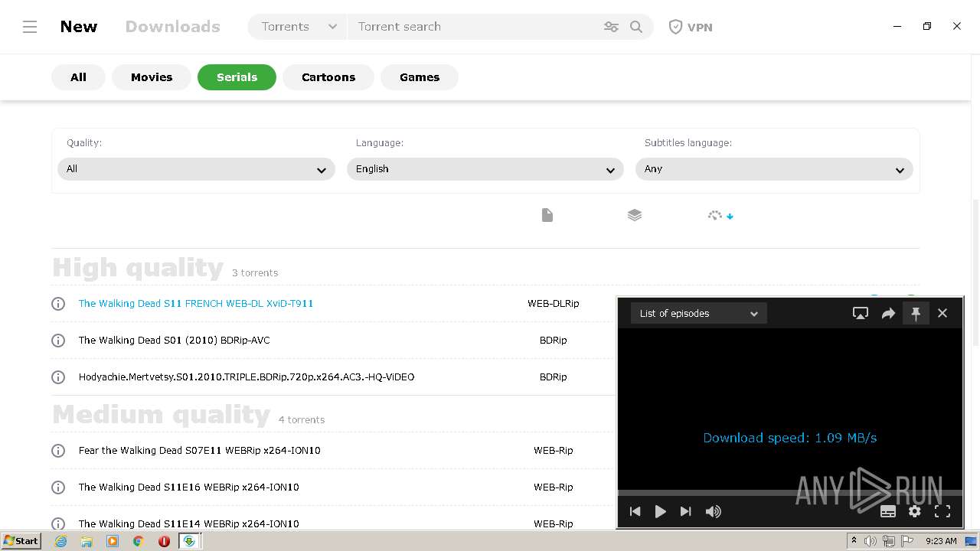Skip to next episode in player

[x=686, y=511]
